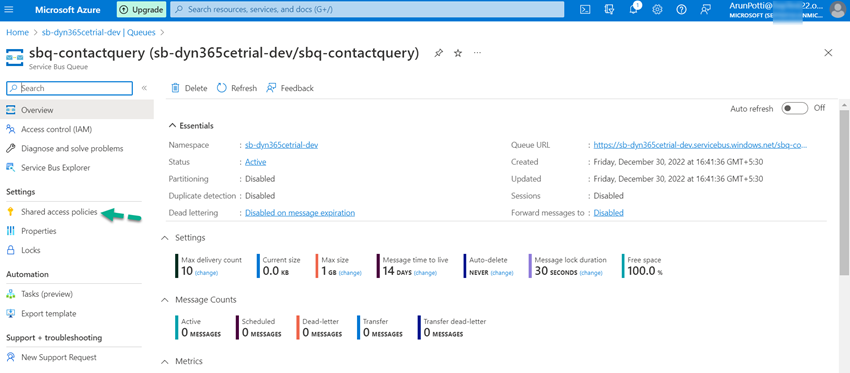Click the Upgrade button
Screen dimensions: 850x373
point(141,9)
